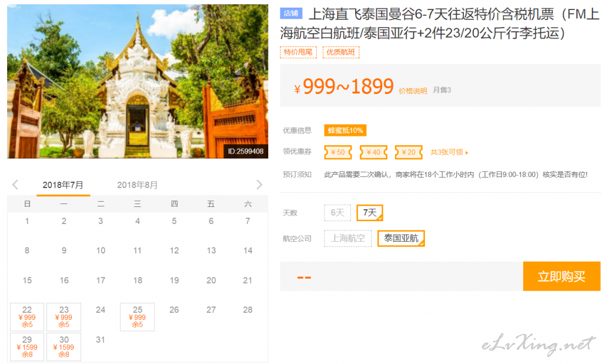Click calendar date 28
This screenshot has height=364, width=602.
248,309
